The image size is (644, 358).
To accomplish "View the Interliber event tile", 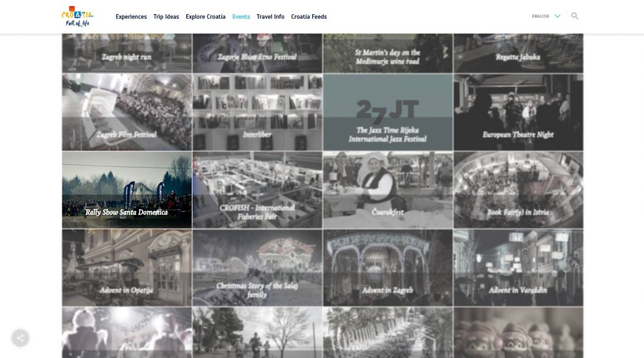I will pos(257,112).
